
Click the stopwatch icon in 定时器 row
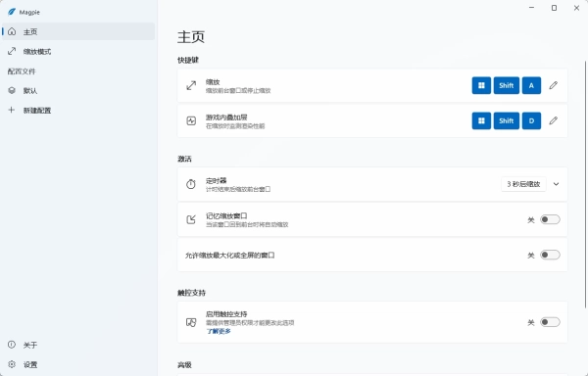click(x=191, y=184)
